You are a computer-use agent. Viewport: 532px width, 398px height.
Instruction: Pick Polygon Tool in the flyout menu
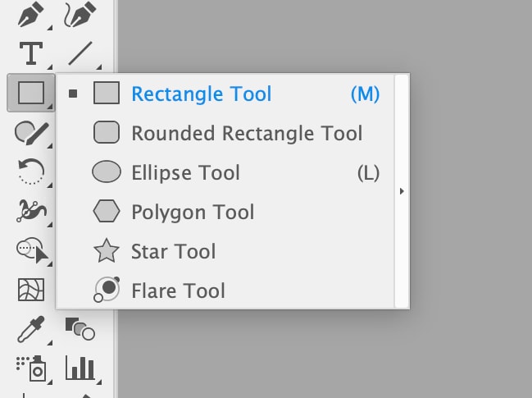pyautogui.click(x=193, y=212)
